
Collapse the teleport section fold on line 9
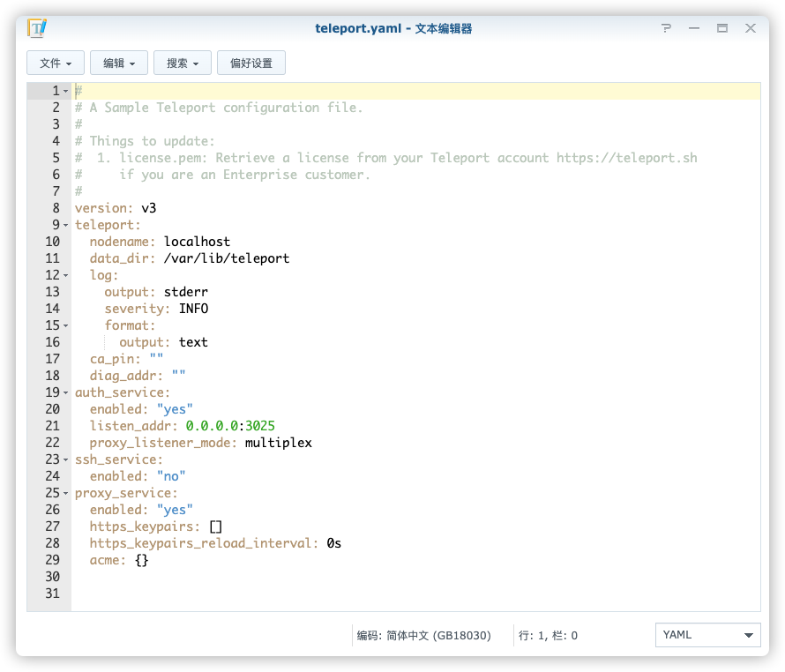65,226
